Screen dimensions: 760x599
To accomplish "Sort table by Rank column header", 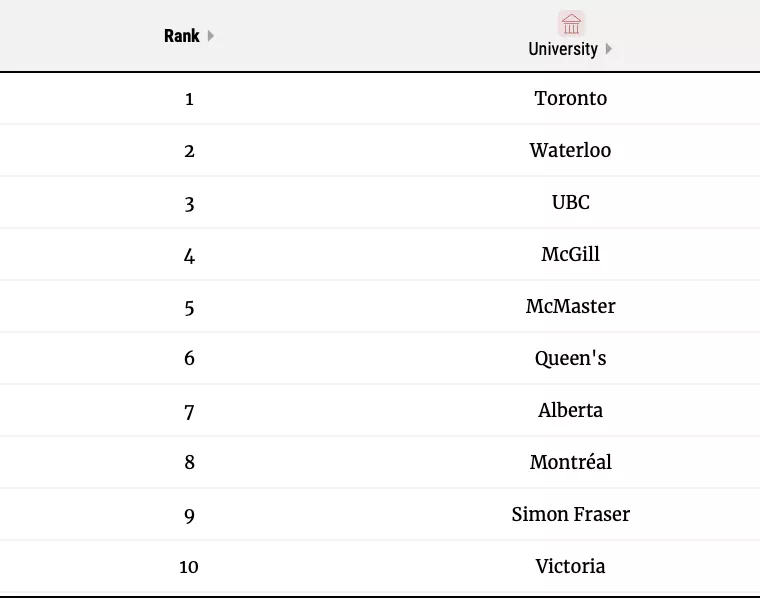I will click(182, 36).
